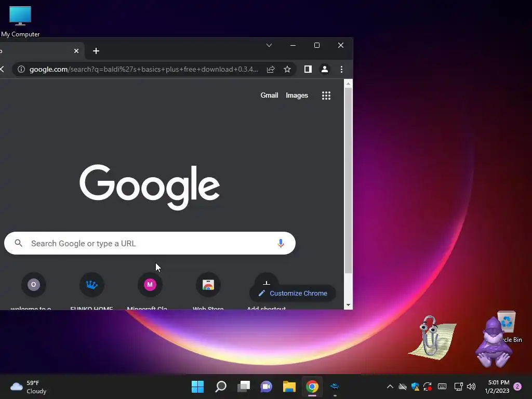Open the Google apps grid
This screenshot has width=532, height=399.
coord(326,96)
